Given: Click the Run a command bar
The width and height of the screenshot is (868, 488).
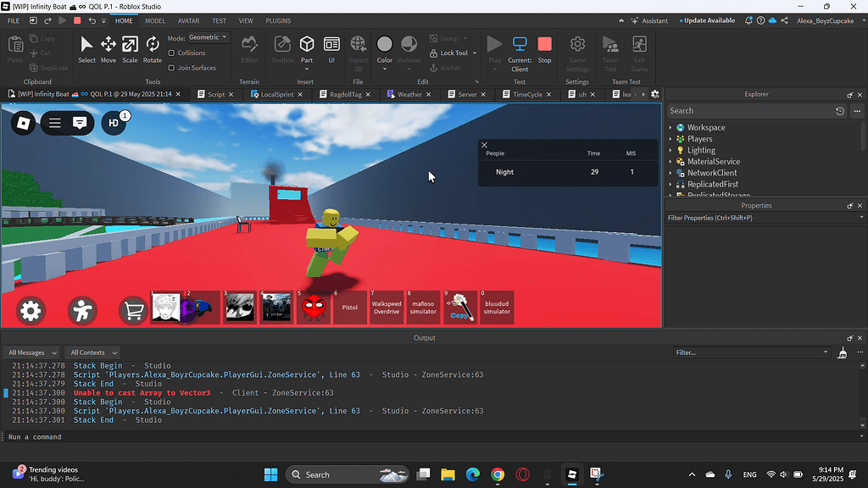Looking at the screenshot, I should pos(431,437).
